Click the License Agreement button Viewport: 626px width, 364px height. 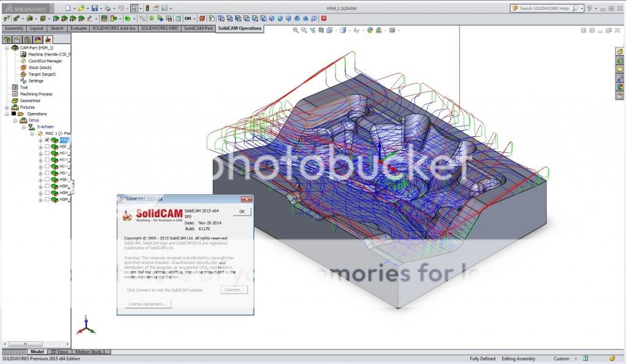[148, 304]
